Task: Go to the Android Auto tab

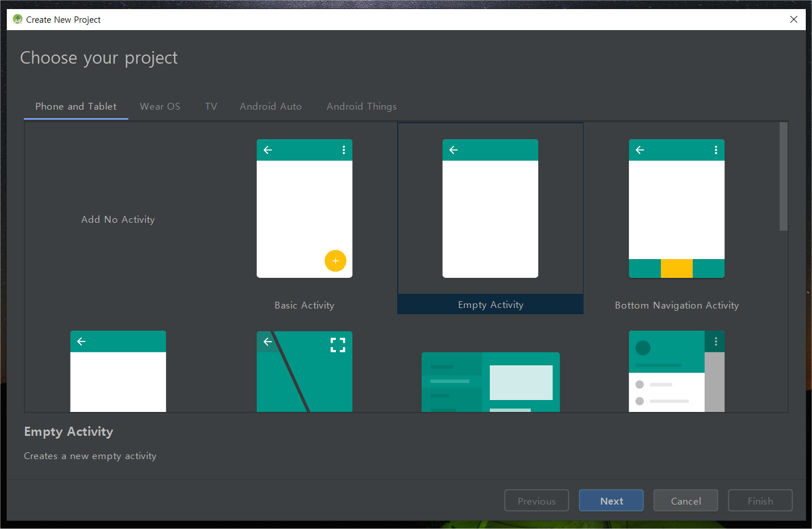Action: coord(271,106)
